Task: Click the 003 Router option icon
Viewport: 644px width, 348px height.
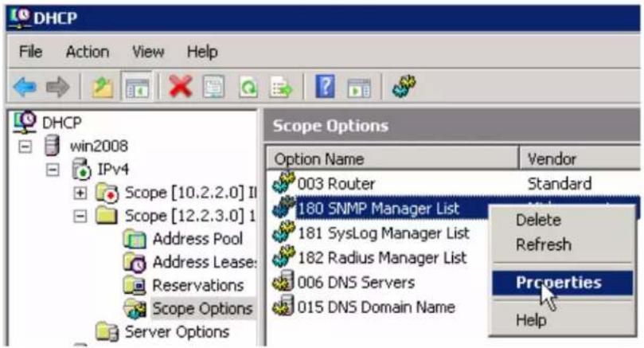Action: (x=284, y=183)
